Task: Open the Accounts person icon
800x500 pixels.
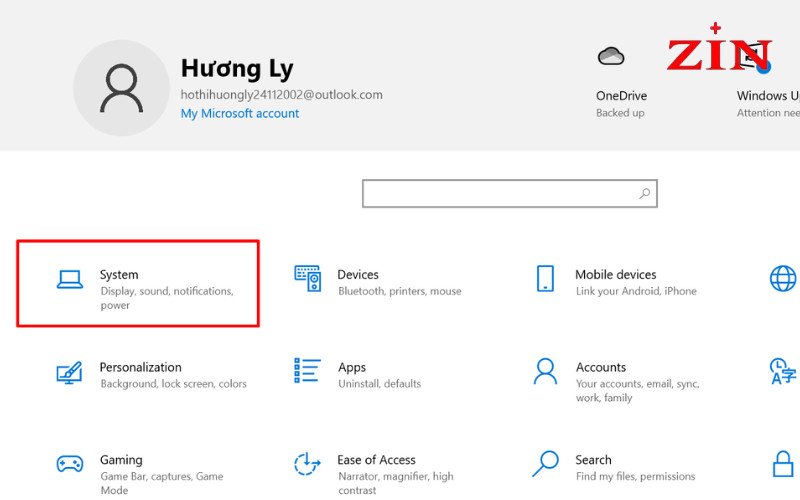Action: coord(545,371)
